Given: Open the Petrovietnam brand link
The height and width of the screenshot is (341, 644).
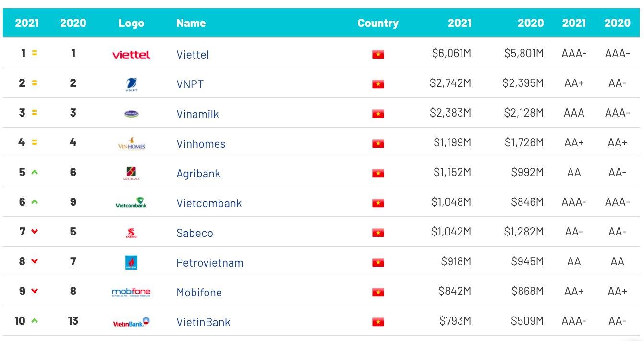Looking at the screenshot, I should pyautogui.click(x=210, y=263).
